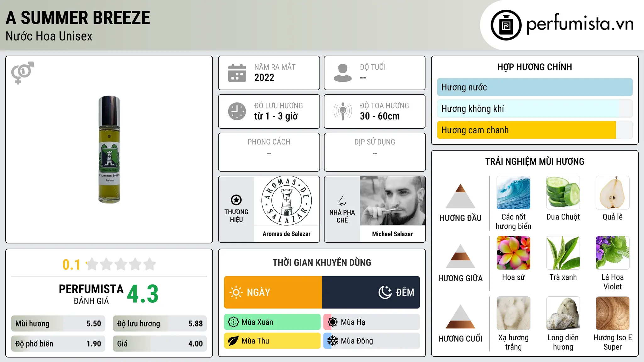This screenshot has width=644, height=362.
Task: Click the Dưa Chuột note label
Action: pos(563,217)
